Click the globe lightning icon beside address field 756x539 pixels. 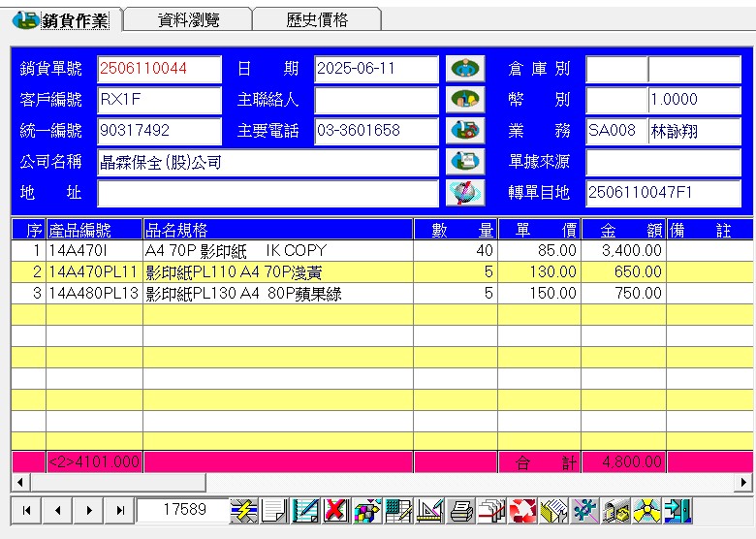point(465,192)
